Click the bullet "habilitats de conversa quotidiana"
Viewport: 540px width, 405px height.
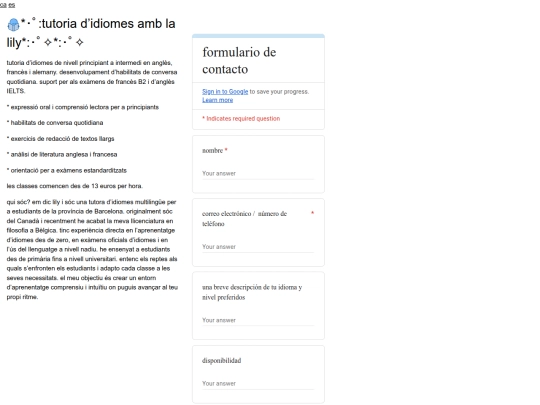pyautogui.click(x=55, y=123)
